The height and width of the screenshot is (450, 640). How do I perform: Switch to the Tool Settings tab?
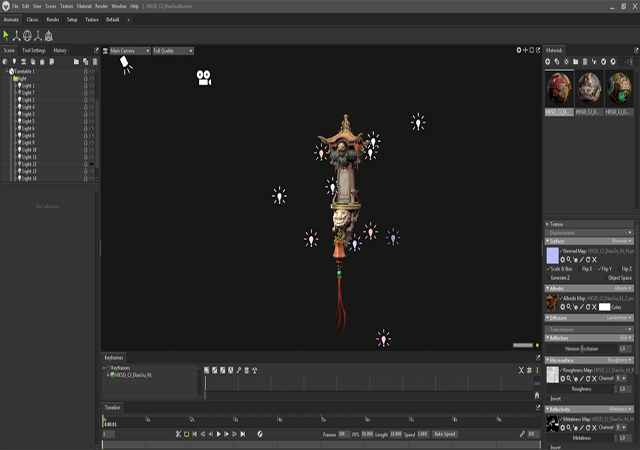(x=34, y=50)
